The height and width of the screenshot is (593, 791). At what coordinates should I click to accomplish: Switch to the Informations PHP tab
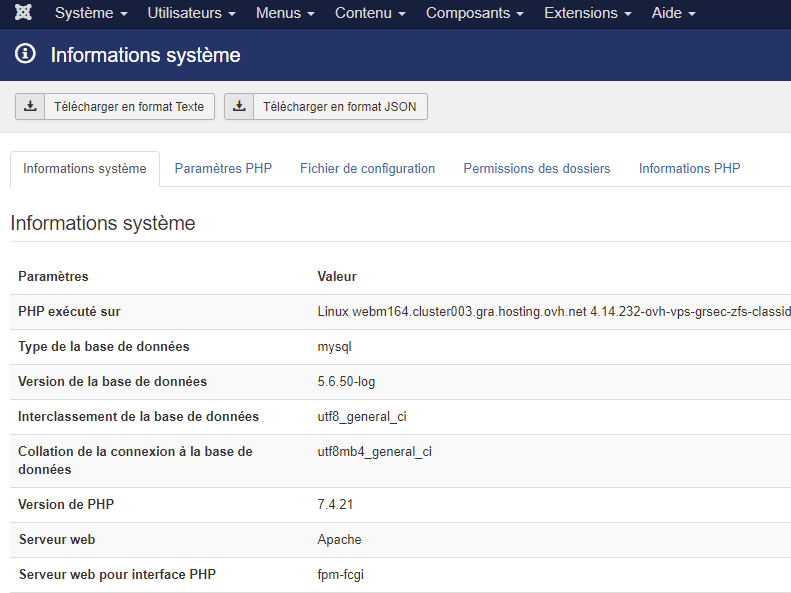(x=690, y=168)
